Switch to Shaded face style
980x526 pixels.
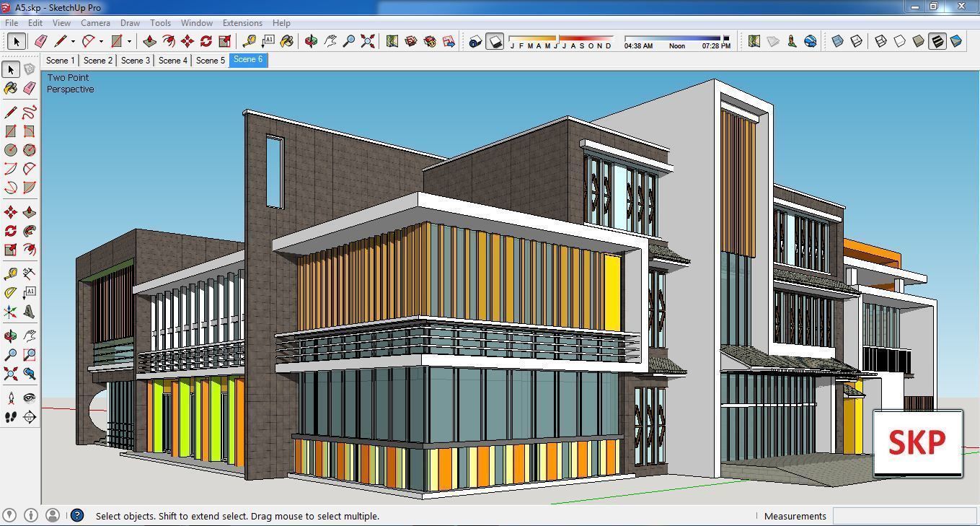919,41
